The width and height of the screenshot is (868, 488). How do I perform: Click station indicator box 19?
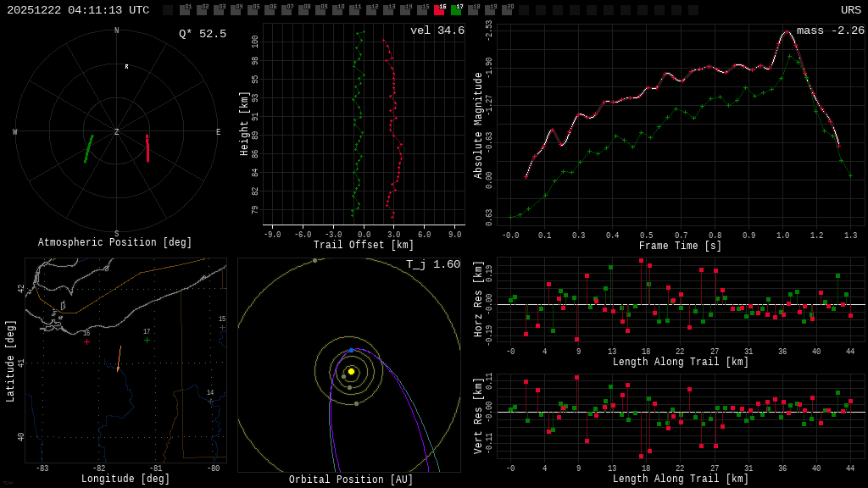(x=490, y=10)
